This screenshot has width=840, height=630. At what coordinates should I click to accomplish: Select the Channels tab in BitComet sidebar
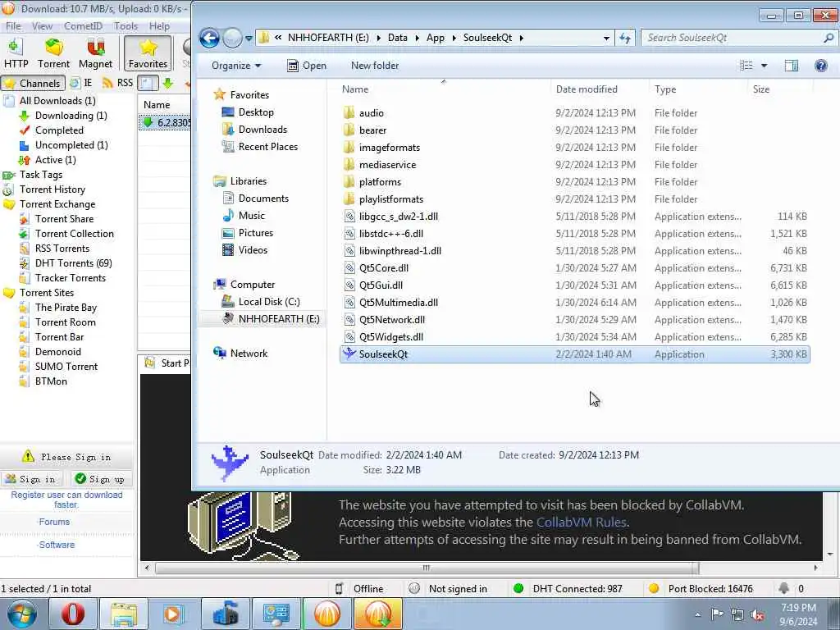32,83
